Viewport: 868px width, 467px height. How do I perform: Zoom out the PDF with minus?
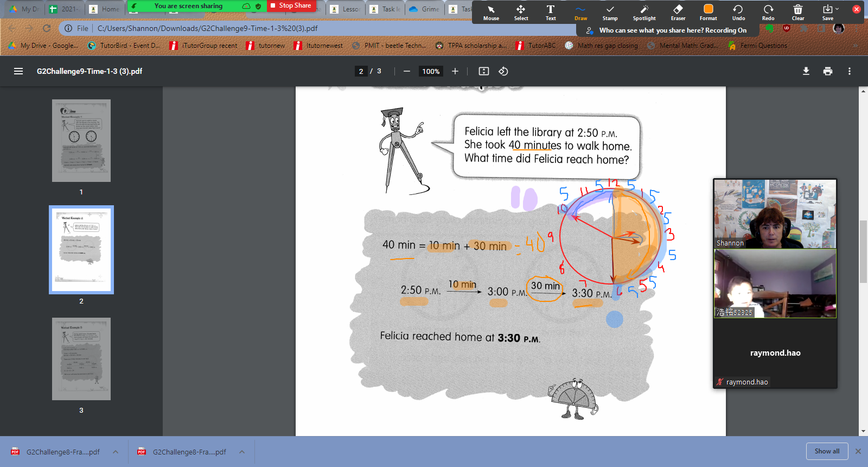tap(406, 71)
